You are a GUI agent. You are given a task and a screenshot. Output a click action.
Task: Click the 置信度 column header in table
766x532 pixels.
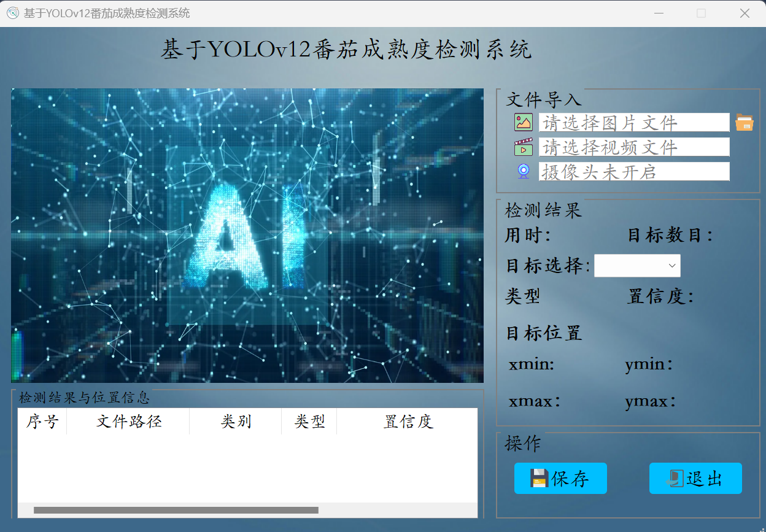coord(408,422)
